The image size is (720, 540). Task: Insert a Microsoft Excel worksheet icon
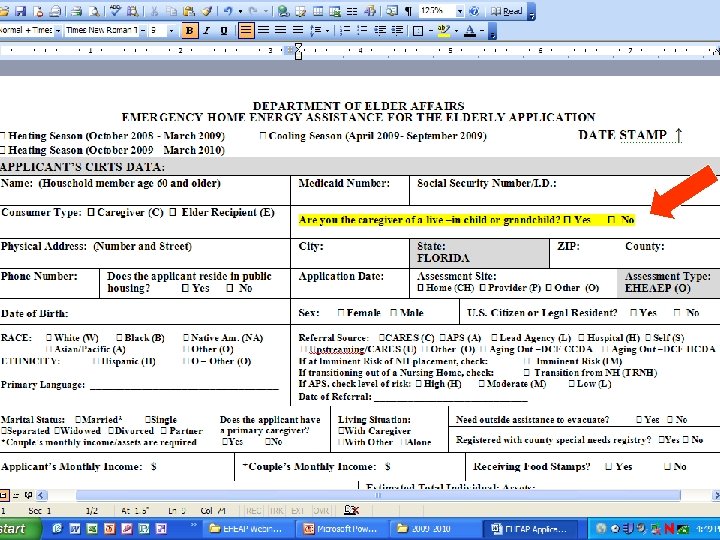coord(335,11)
